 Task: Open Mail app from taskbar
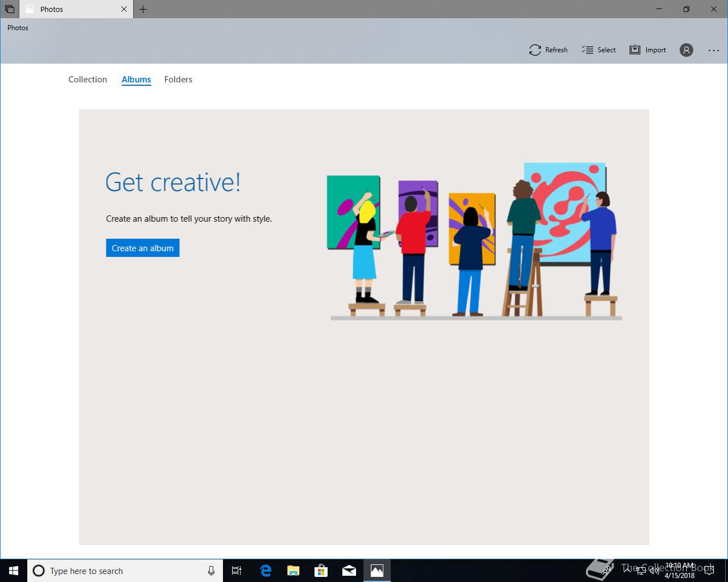349,571
